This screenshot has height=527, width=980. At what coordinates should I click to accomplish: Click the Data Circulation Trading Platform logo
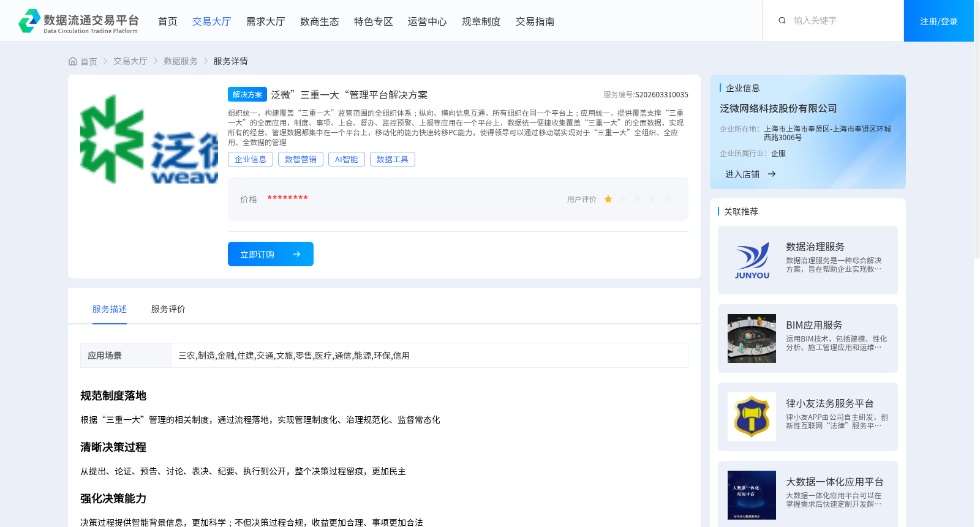click(x=78, y=21)
